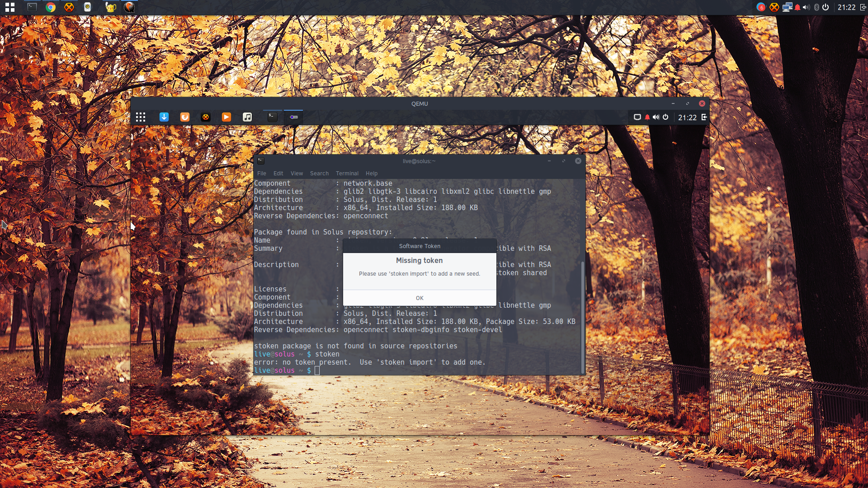Switch to terminal task button in guest panel

pos(272,117)
